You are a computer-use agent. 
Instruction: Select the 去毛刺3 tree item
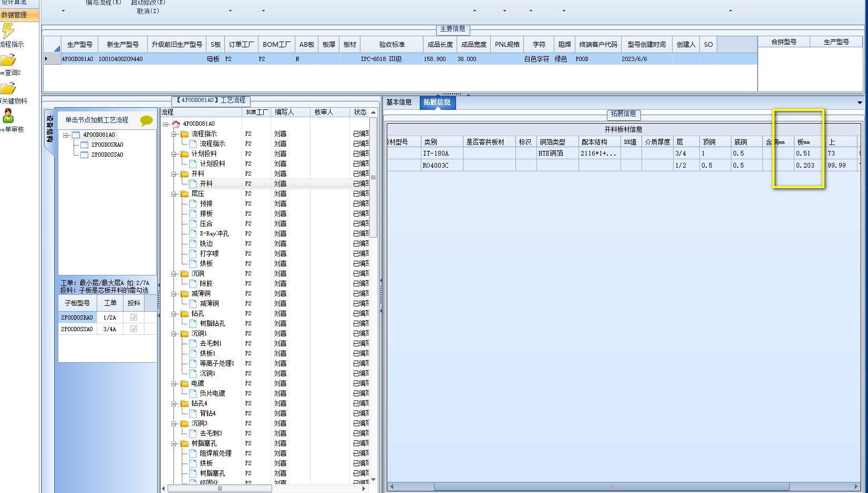[211, 434]
